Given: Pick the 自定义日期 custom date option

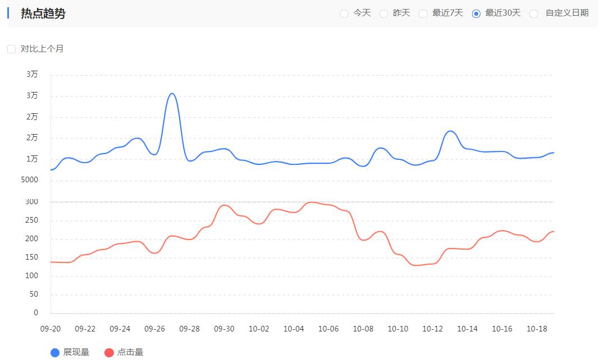Looking at the screenshot, I should click(x=534, y=13).
